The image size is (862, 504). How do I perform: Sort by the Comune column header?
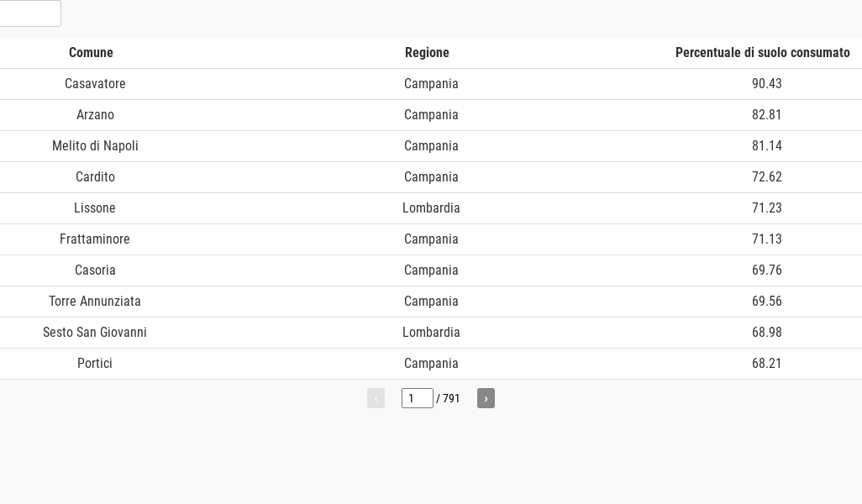(91, 53)
